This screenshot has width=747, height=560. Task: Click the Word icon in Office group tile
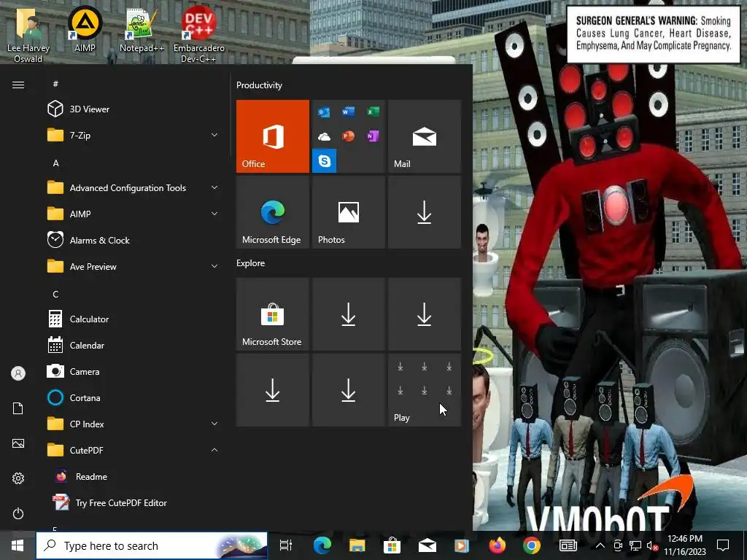tap(348, 112)
